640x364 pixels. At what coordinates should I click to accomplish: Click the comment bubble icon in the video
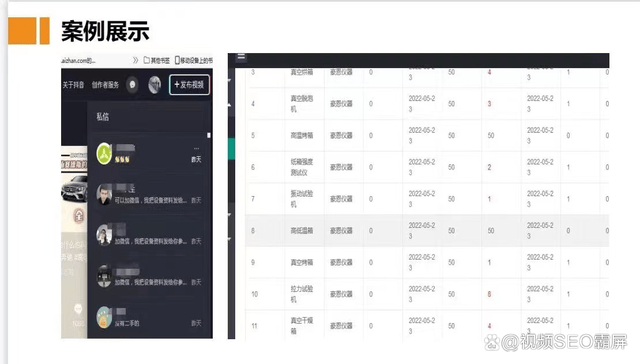78,309
